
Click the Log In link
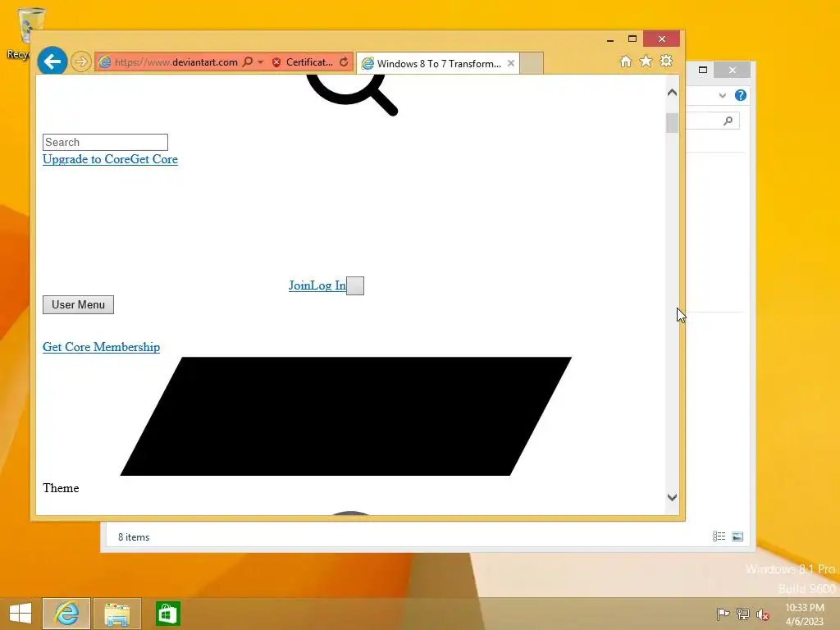328,285
